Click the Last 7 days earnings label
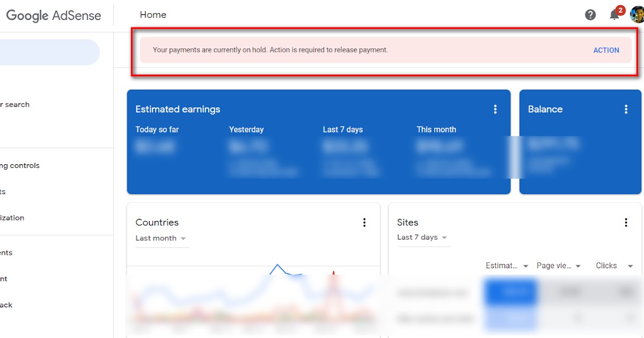This screenshot has height=338, width=644. point(343,129)
